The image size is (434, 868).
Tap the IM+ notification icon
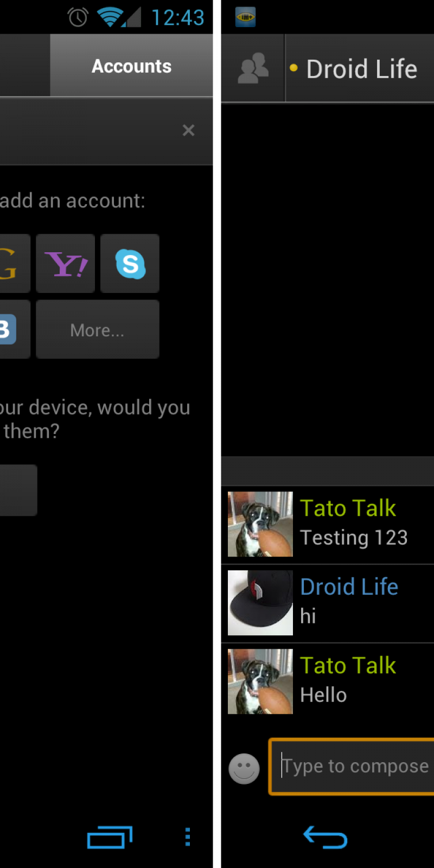coord(245,17)
